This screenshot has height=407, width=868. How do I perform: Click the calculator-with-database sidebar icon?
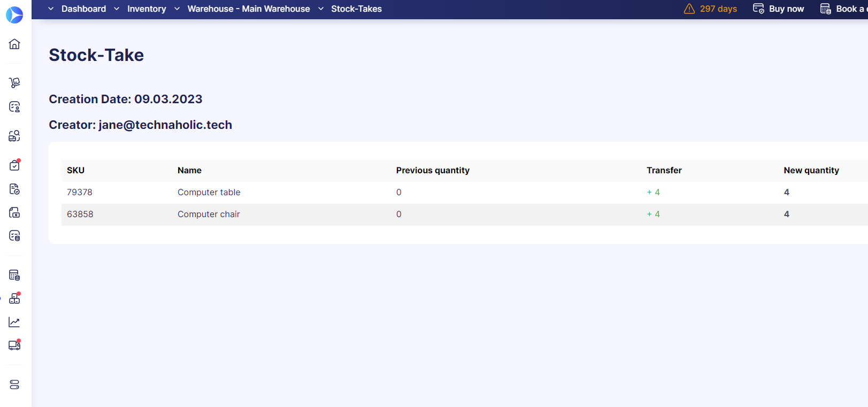(x=14, y=275)
